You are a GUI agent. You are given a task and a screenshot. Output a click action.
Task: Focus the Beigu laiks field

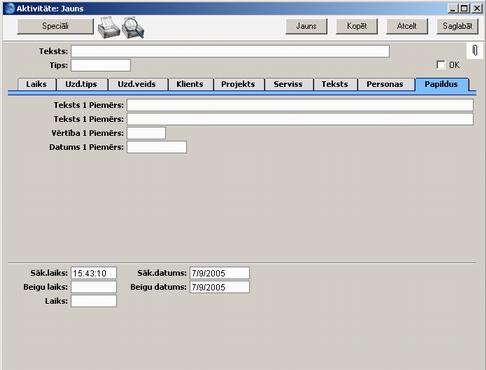(x=94, y=287)
